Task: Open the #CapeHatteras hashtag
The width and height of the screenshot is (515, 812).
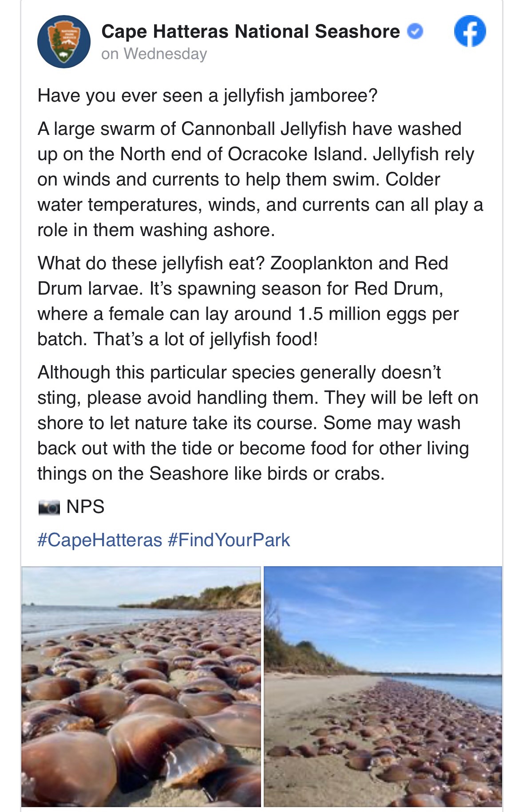Action: [x=100, y=540]
